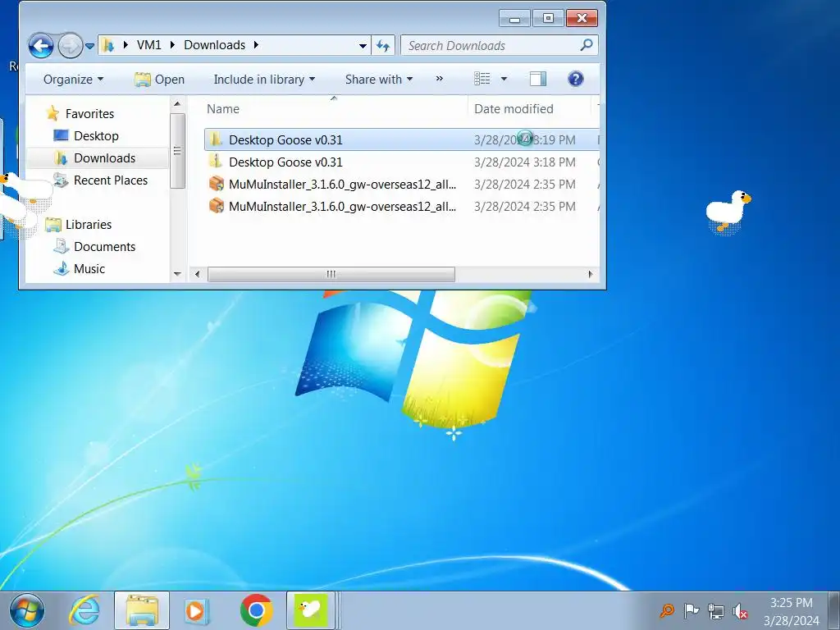Click the muted speaker volume icon
This screenshot has width=840, height=630.
(x=740, y=610)
